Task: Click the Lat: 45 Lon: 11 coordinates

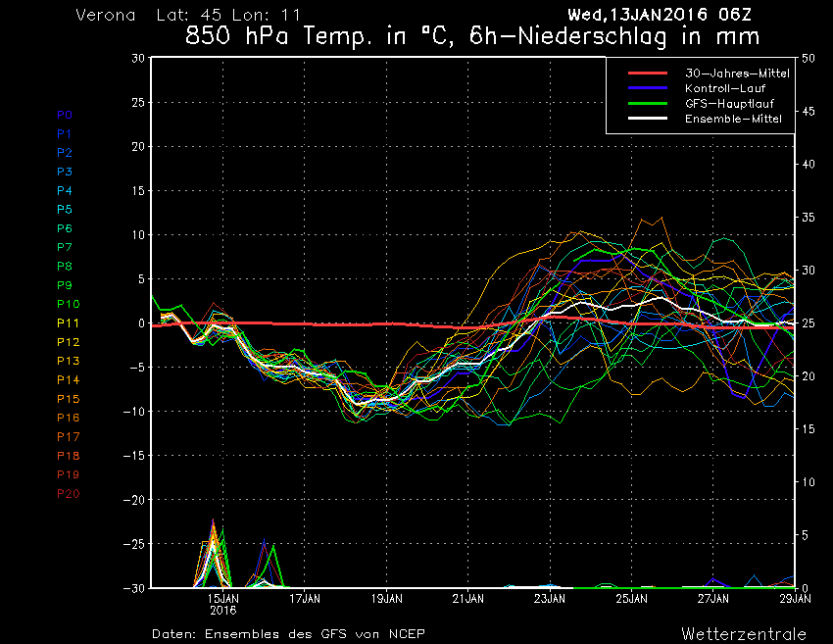Action: click(x=228, y=15)
